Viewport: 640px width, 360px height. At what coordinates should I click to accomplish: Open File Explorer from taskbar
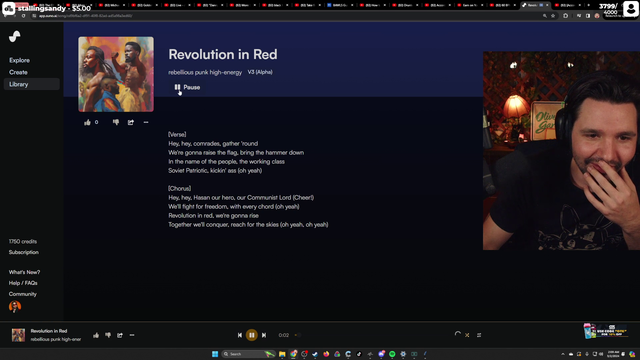[282, 354]
